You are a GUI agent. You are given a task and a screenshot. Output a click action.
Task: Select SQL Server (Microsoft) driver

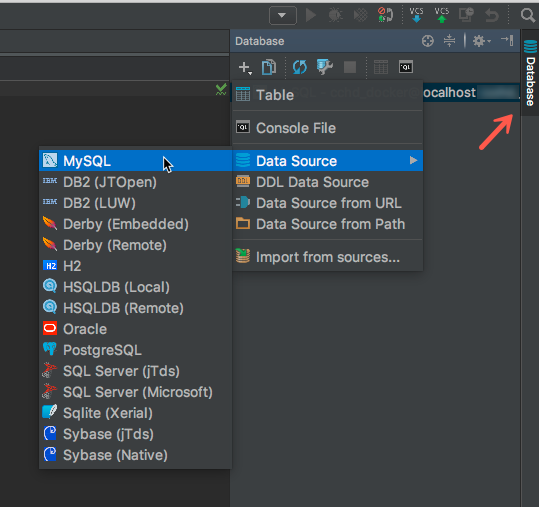135,392
